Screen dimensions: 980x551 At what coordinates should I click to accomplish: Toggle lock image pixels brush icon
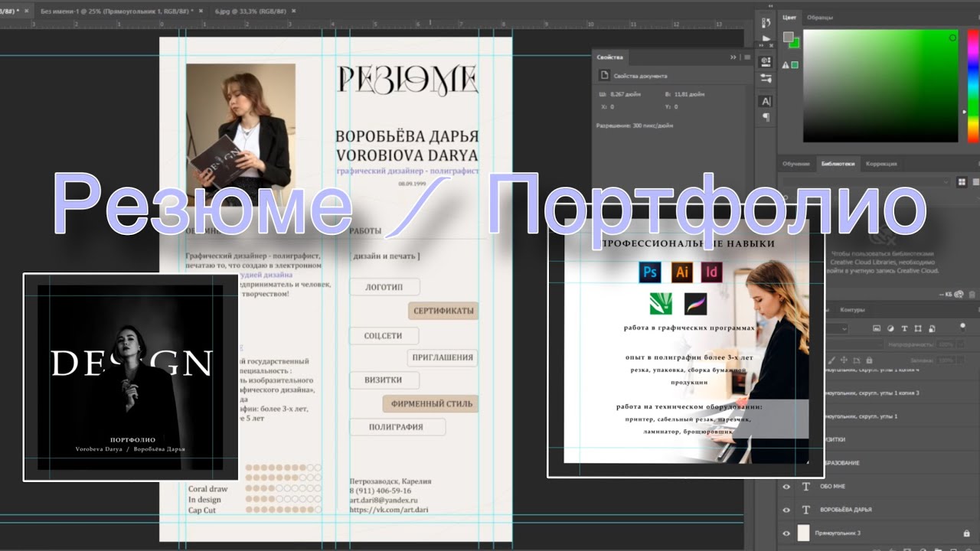tap(832, 360)
